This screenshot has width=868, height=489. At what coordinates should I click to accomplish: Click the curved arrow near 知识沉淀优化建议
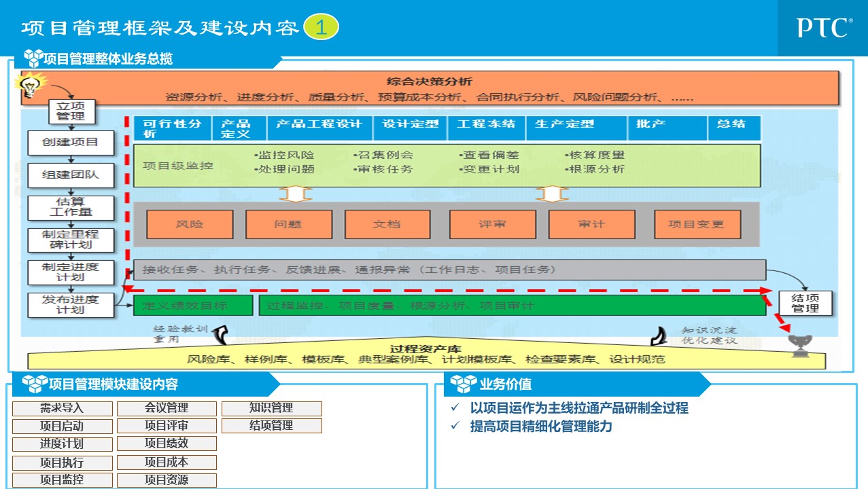click(657, 335)
